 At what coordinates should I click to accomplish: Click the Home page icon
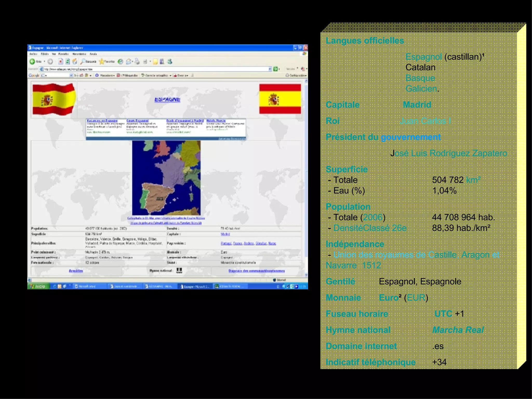click(x=75, y=62)
